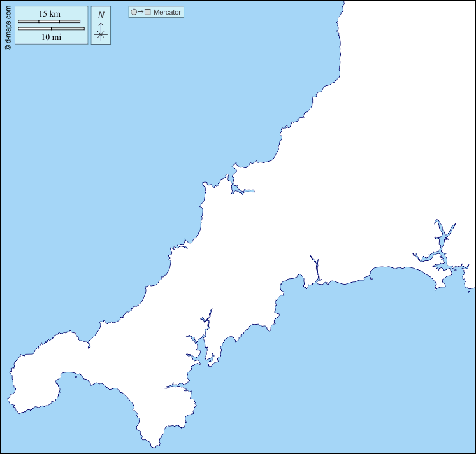Viewport: 476px width, 454px height.
Task: Click the miles scale bar
Action: (x=51, y=29)
